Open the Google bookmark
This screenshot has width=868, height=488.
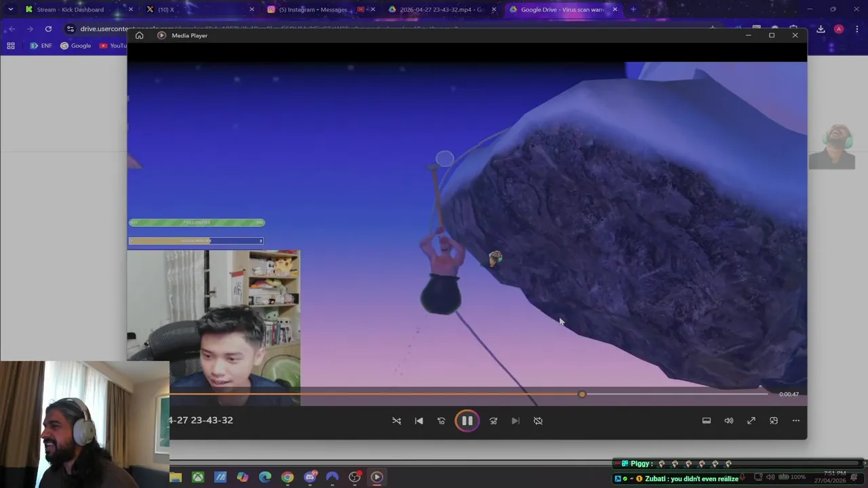tap(75, 45)
